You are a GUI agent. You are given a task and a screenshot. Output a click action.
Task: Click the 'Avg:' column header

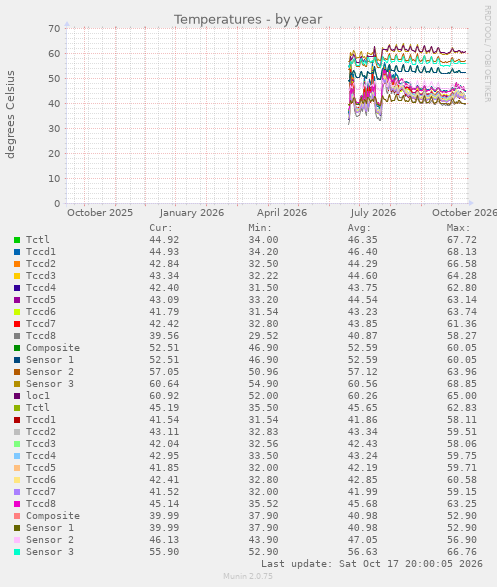(359, 228)
